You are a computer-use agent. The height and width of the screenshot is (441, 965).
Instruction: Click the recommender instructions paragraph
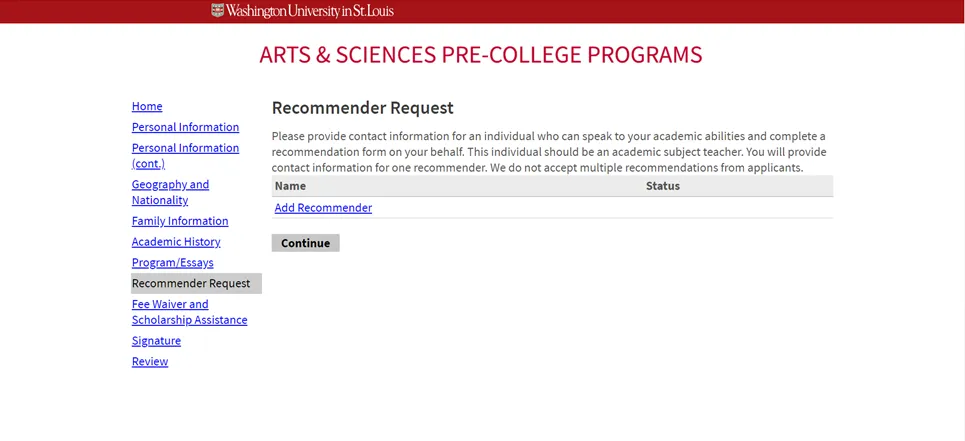tap(550, 152)
